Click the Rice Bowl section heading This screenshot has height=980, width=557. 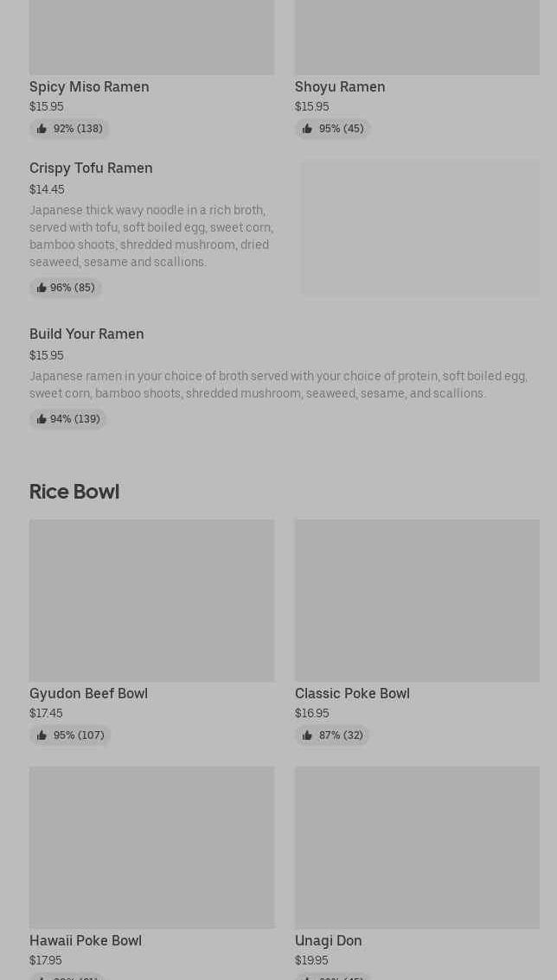pyautogui.click(x=74, y=491)
